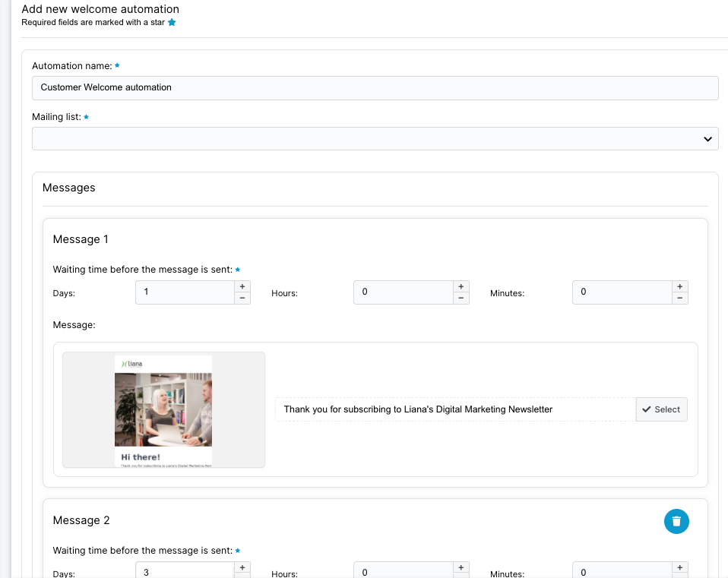This screenshot has width=728, height=578.
Task: Click the 'Add new welcome automation' heading
Action: [x=100, y=9]
